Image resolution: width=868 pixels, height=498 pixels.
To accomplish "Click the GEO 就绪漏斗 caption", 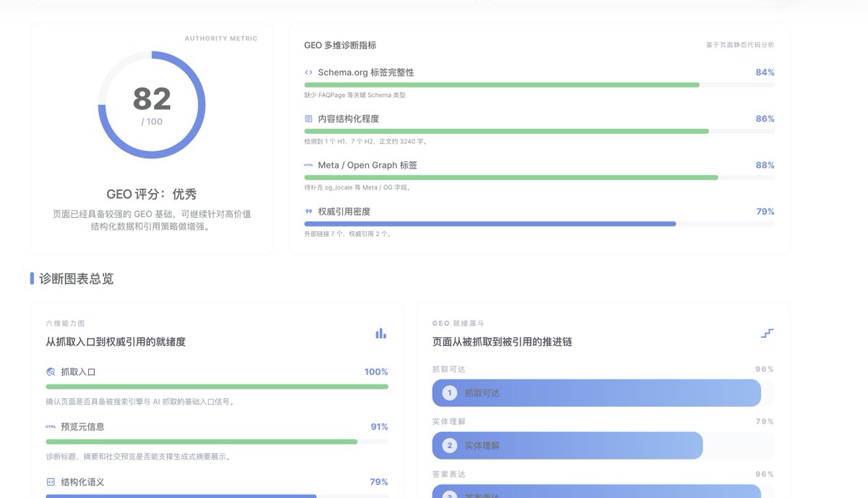I will tap(459, 324).
